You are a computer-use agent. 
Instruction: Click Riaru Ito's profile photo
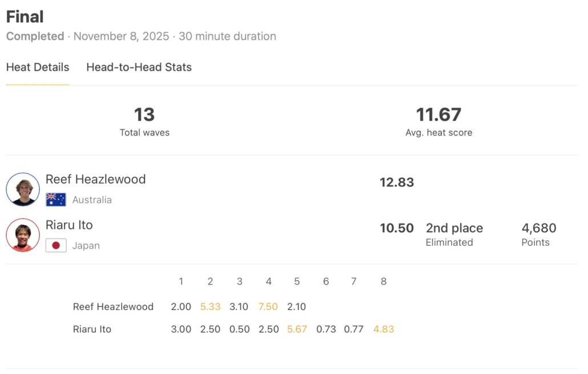[23, 235]
